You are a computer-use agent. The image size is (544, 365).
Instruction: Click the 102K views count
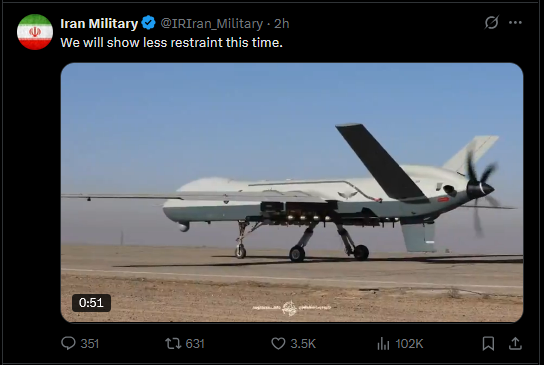(x=409, y=344)
